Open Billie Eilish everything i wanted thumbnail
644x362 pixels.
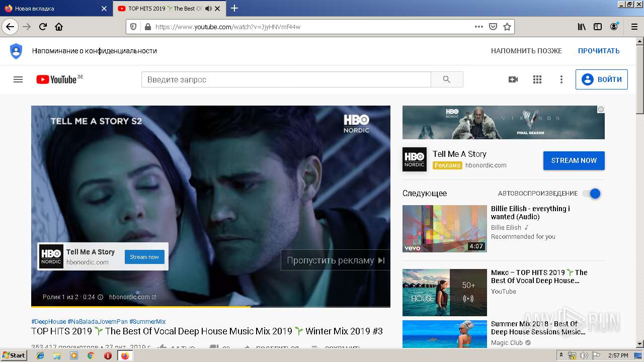pos(445,229)
